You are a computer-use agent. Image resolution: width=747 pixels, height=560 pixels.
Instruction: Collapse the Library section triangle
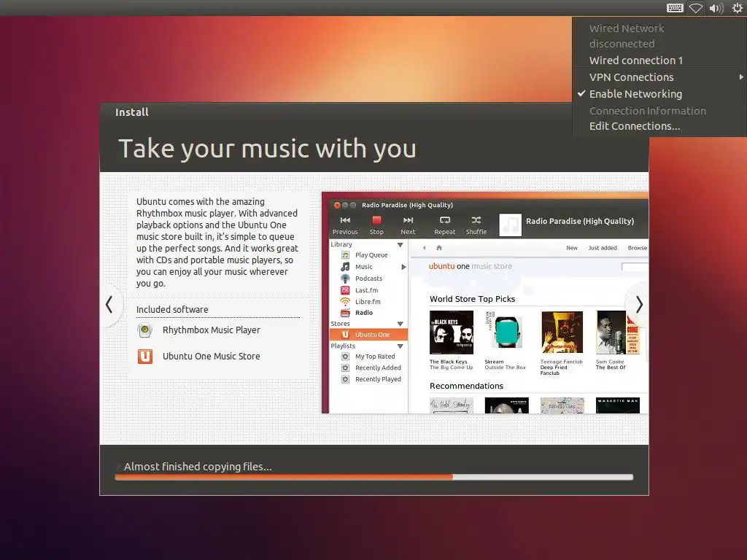coord(400,245)
